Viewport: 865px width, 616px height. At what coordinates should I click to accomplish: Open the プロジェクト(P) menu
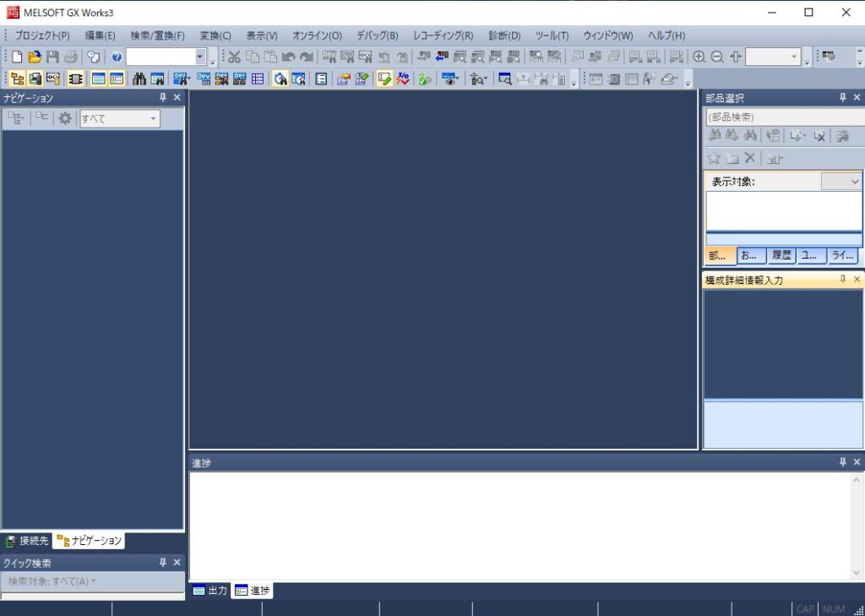click(42, 35)
